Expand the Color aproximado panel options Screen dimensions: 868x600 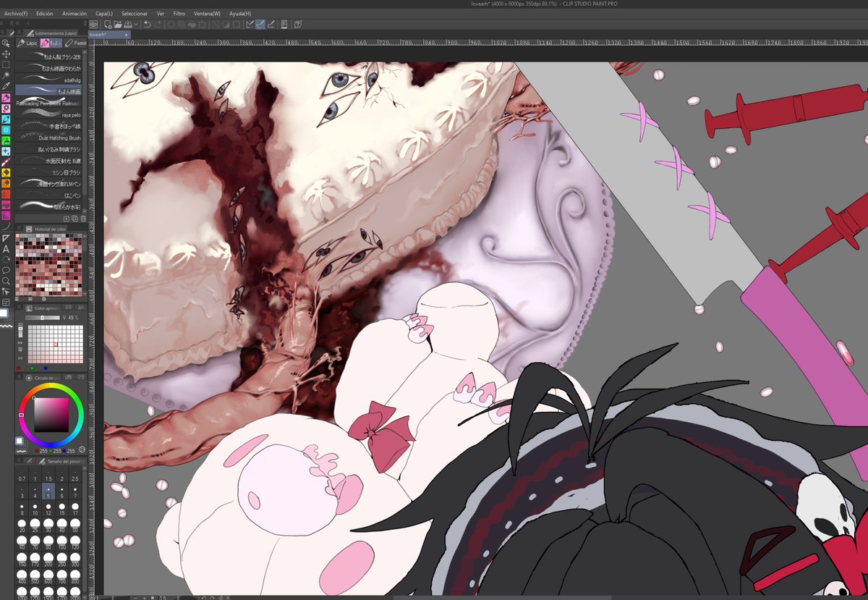pyautogui.click(x=19, y=307)
